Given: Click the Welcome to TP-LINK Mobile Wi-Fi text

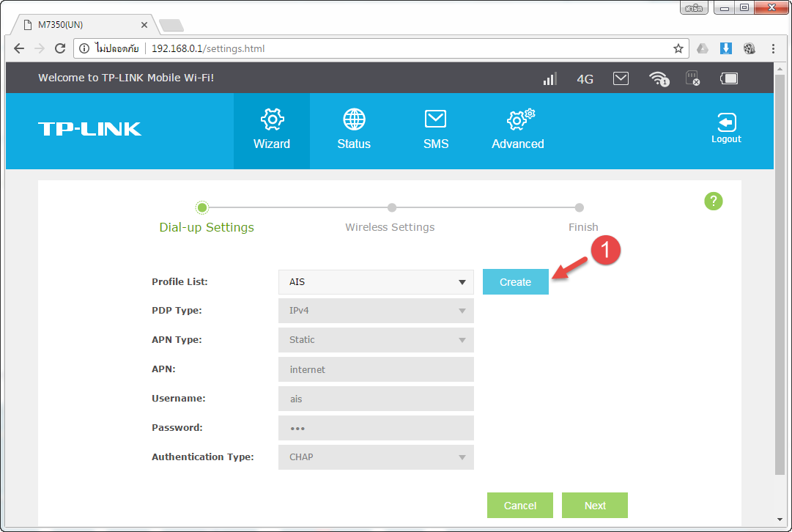Looking at the screenshot, I should 126,78.
